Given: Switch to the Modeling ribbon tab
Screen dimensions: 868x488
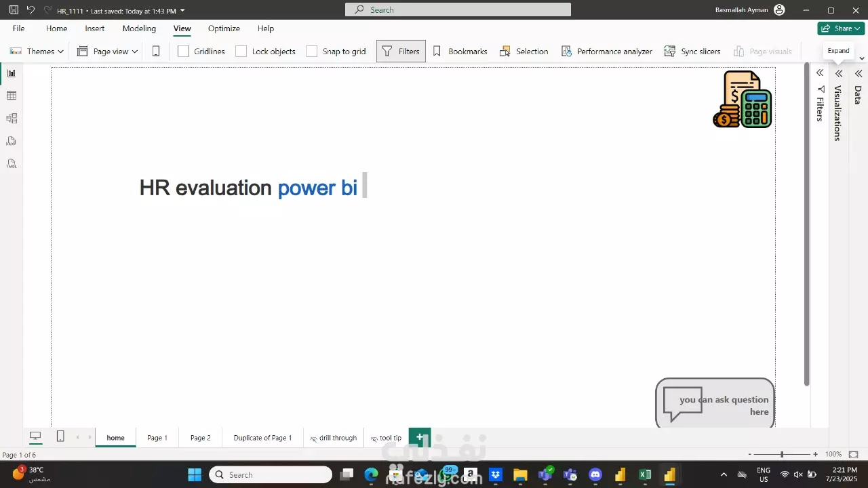Looking at the screenshot, I should click(x=139, y=28).
